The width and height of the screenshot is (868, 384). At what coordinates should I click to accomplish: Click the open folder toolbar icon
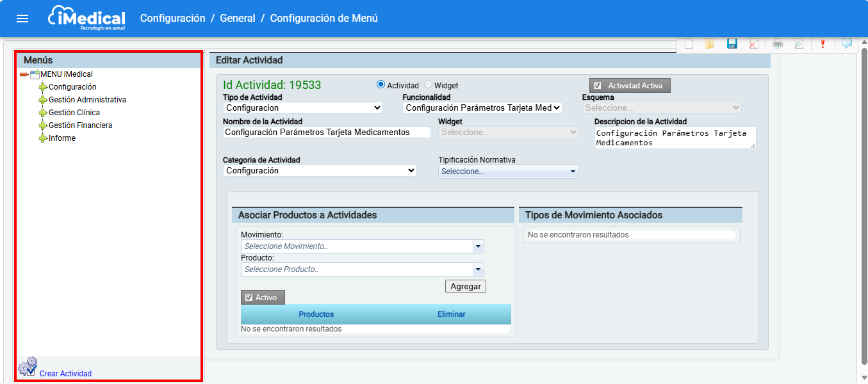click(710, 44)
